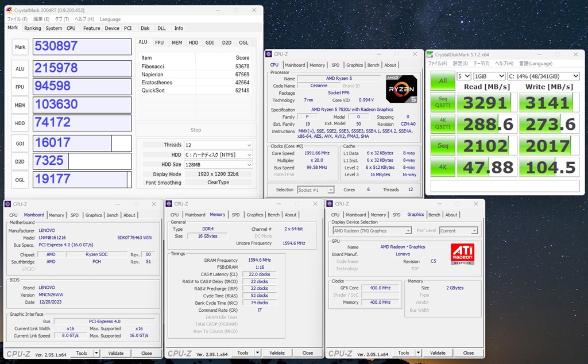Start the ALU benchmark in CrystalMark

point(20,68)
